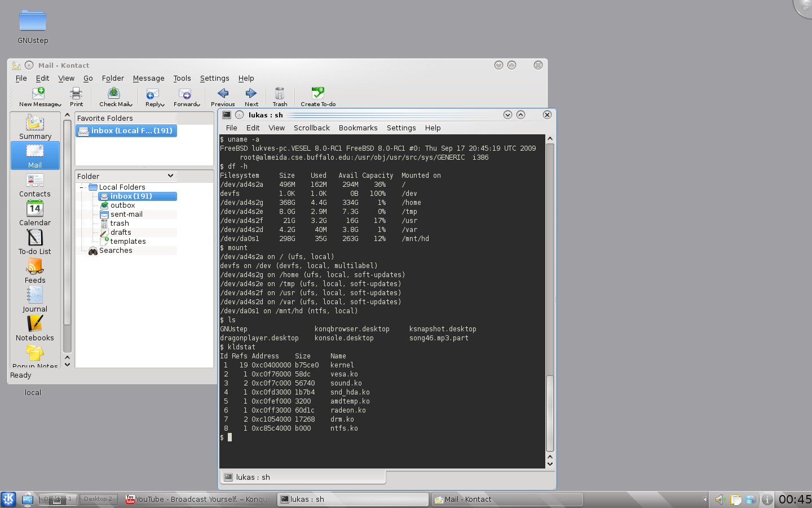Open Check Mail dropdown arrow
The width and height of the screenshot is (812, 508).
click(131, 104)
